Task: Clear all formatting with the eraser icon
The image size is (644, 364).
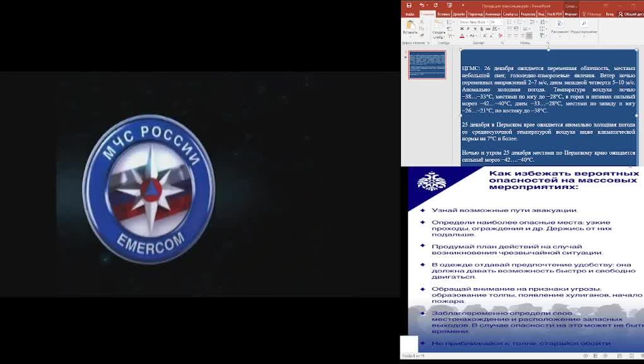Action: point(500,36)
